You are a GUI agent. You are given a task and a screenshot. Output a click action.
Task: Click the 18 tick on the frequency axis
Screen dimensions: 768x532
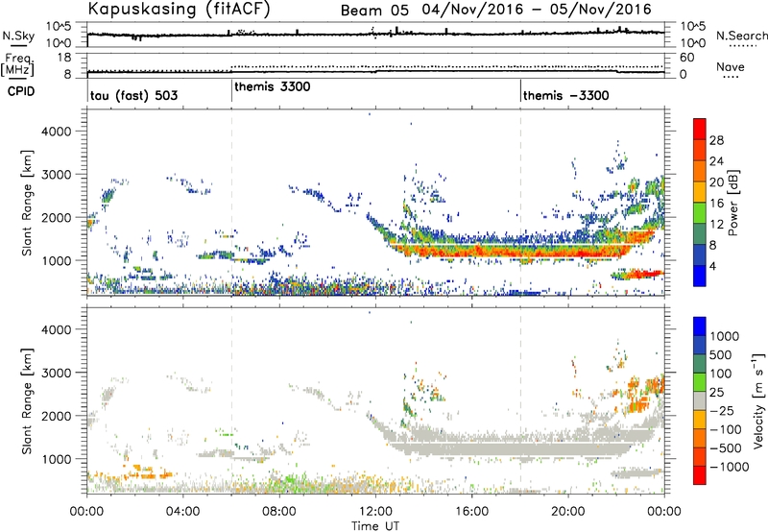tap(63, 58)
